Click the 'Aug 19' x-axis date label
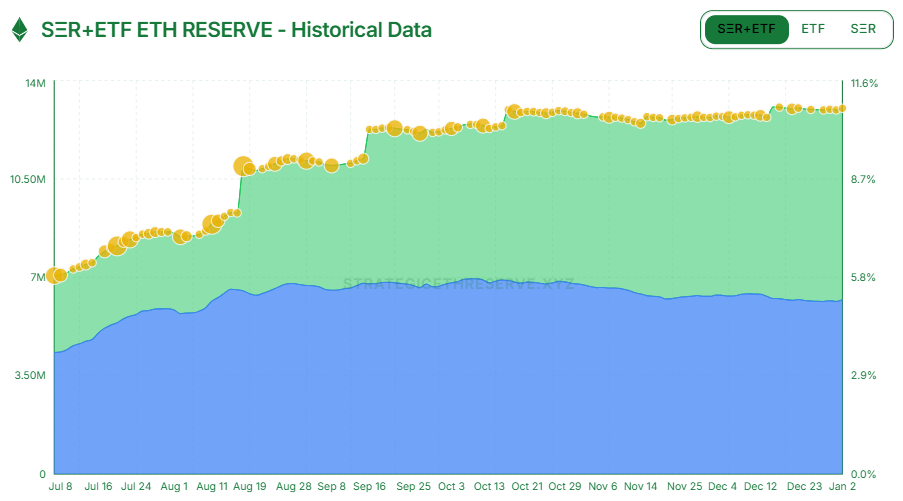Viewport: 903px width, 501px height. click(x=250, y=486)
